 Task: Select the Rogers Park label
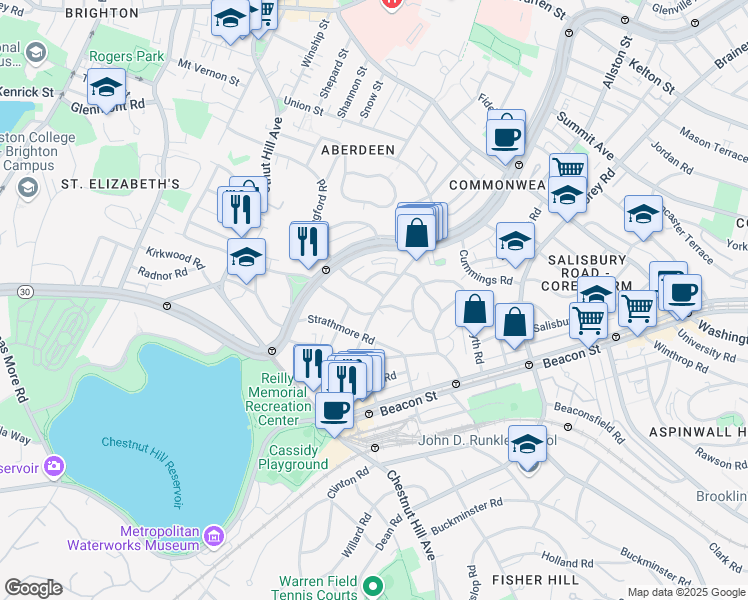126,56
